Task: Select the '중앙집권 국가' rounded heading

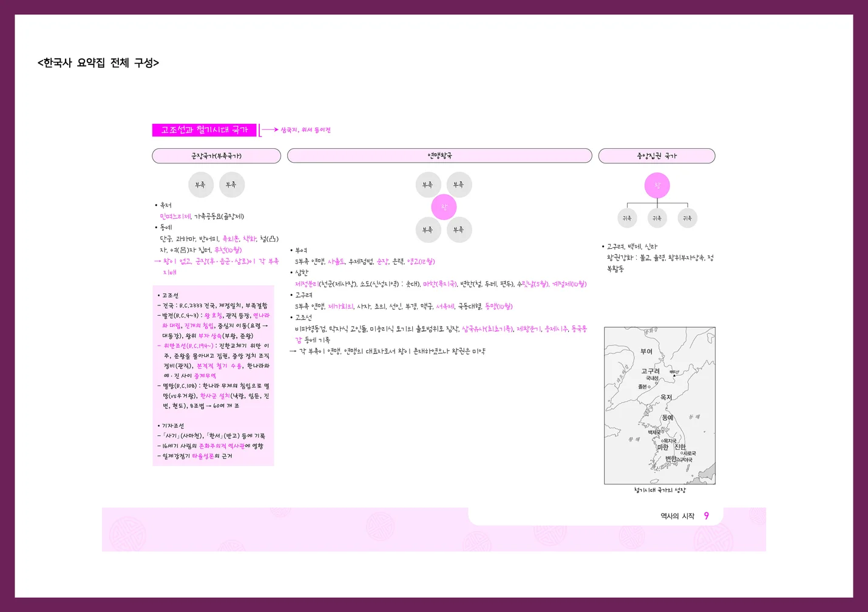Action: tap(657, 156)
